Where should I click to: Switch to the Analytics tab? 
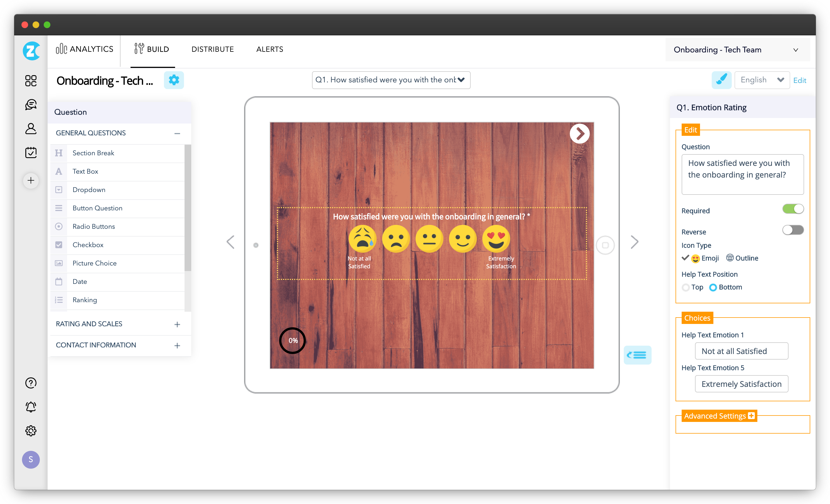84,49
